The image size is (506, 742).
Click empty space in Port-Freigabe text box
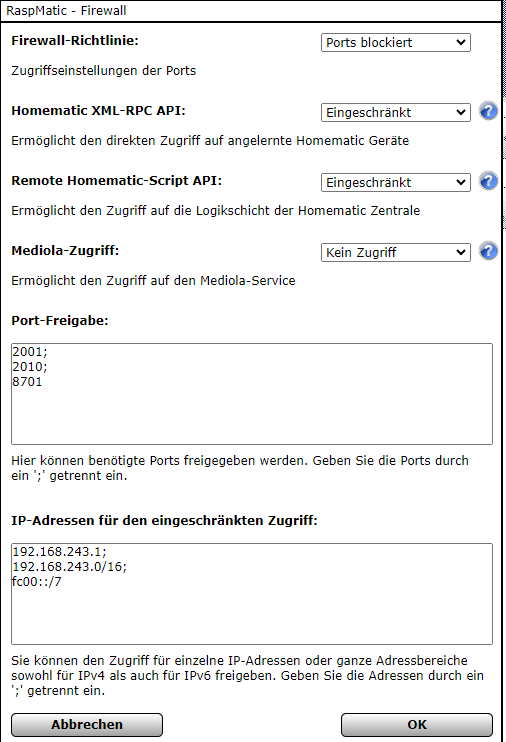click(x=252, y=416)
